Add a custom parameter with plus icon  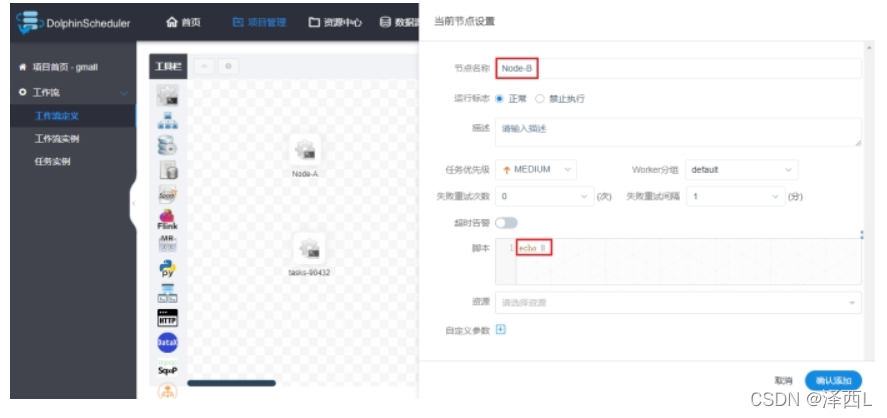[x=500, y=329]
